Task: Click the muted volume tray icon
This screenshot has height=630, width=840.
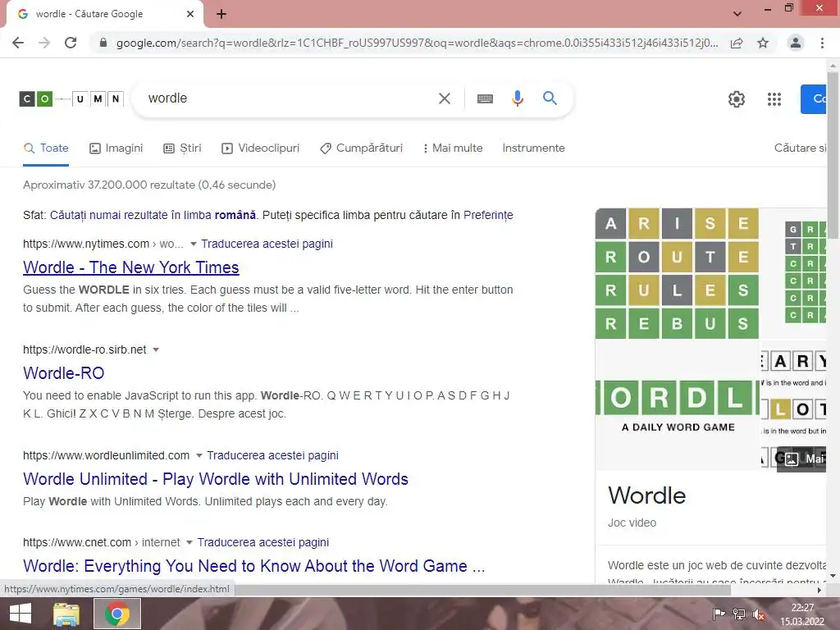Action: (759, 614)
